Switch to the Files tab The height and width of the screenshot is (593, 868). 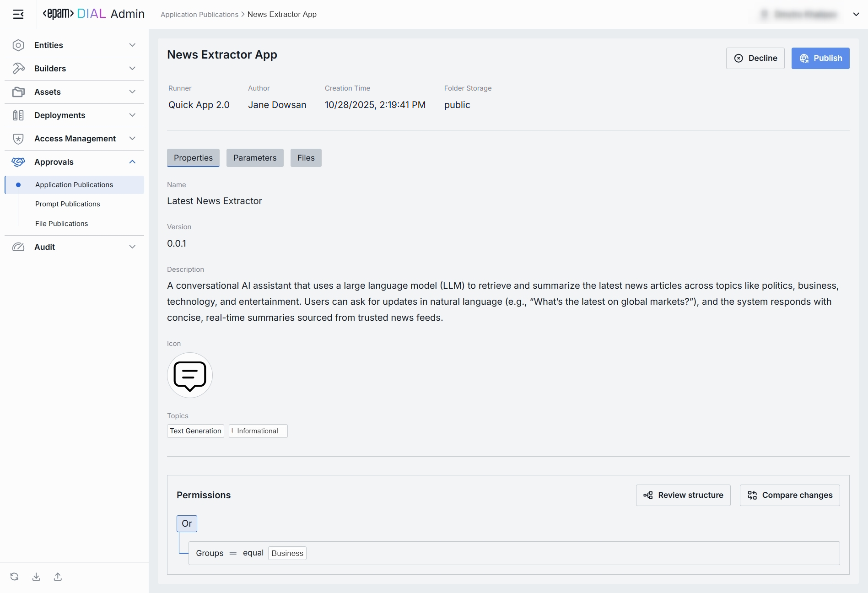[x=306, y=158]
